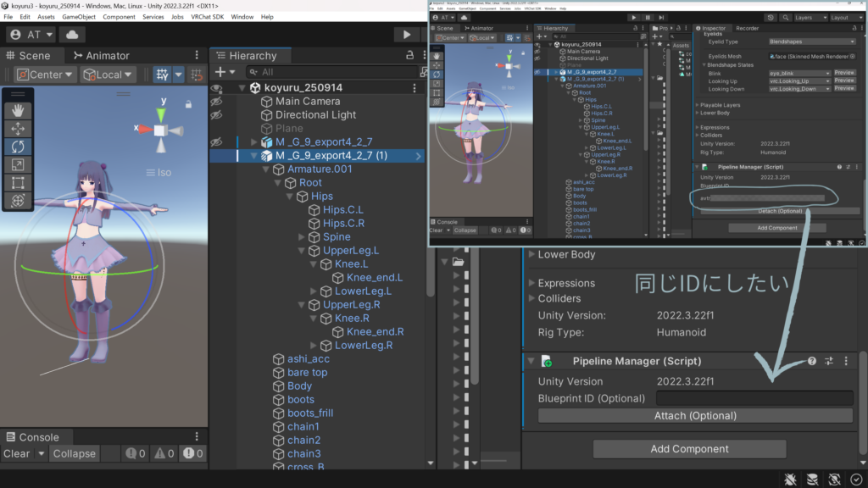Select the combined Transform tool
Viewport: 868px width, 488px height.
point(18,200)
